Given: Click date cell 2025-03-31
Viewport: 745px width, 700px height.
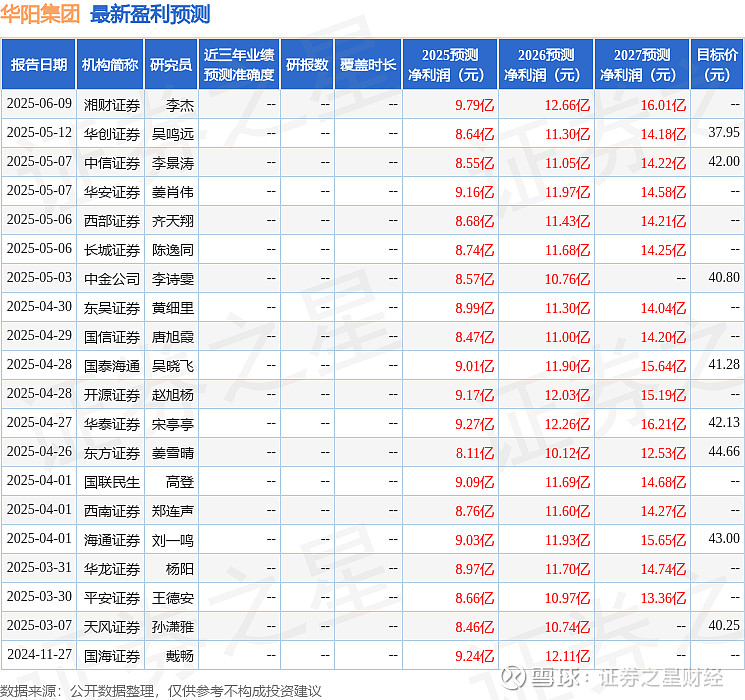Looking at the screenshot, I should [39, 567].
